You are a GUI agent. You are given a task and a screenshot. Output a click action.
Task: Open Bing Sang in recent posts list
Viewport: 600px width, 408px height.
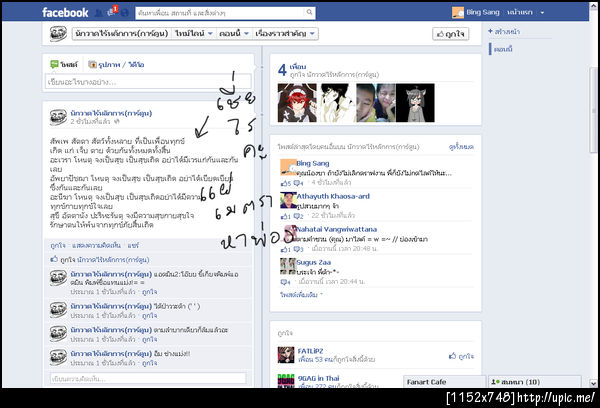click(313, 163)
